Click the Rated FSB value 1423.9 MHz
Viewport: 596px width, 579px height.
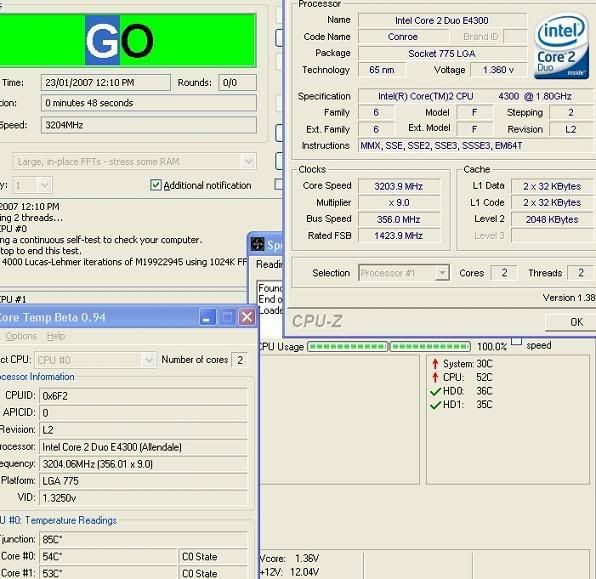click(x=399, y=236)
